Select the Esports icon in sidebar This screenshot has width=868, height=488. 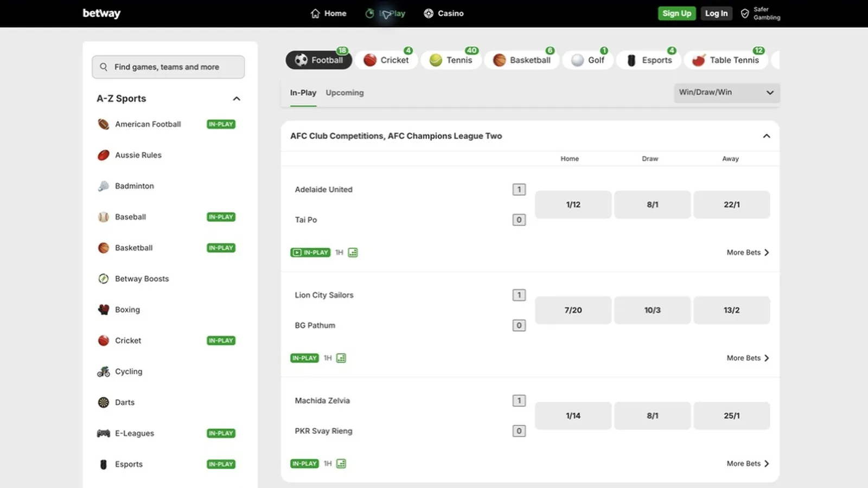[103, 464]
